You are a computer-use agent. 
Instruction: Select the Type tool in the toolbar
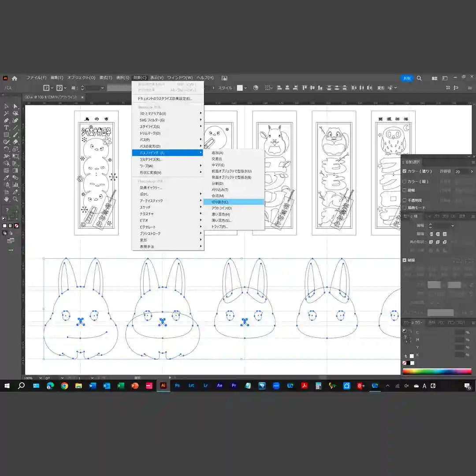(6, 127)
